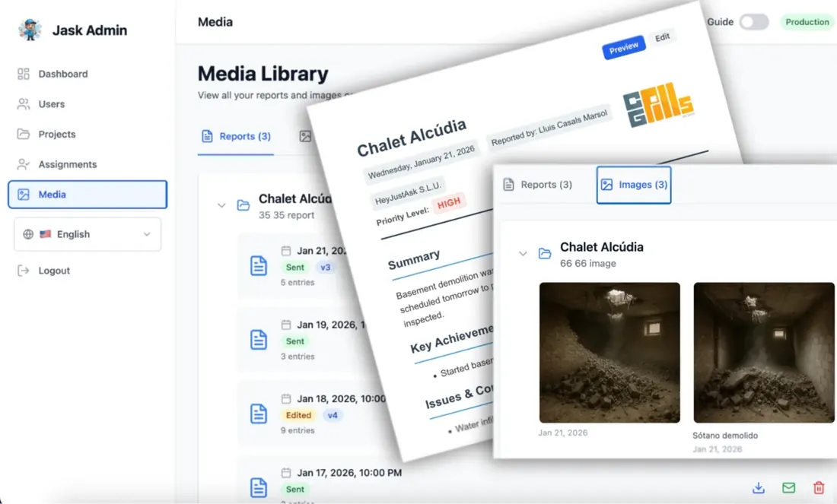
Task: Click the Sótano demolido caption
Action: pyautogui.click(x=725, y=435)
